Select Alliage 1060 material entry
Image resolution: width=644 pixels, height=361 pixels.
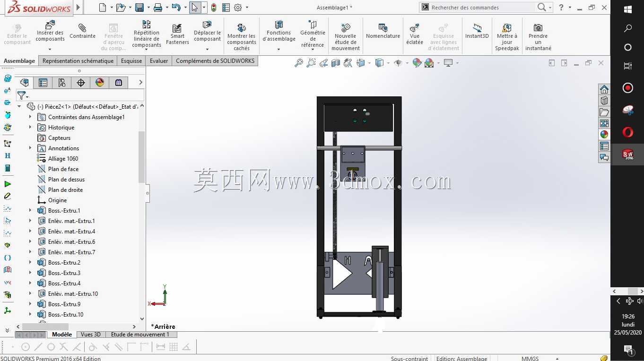[63, 158]
